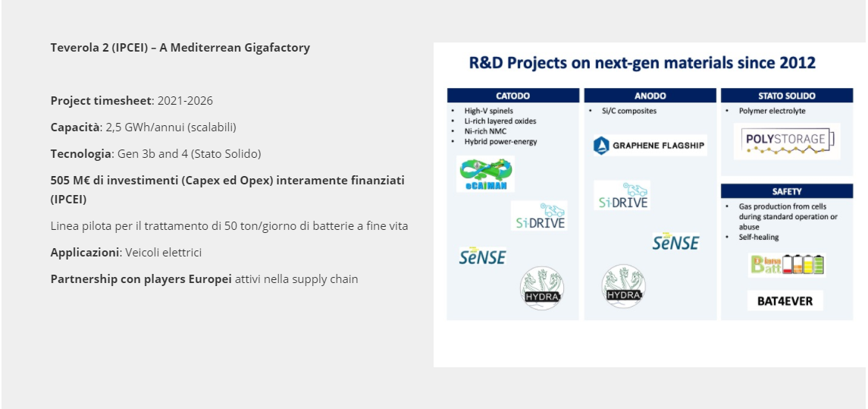Click the SeNSE logo in the Catodo column

[482, 256]
